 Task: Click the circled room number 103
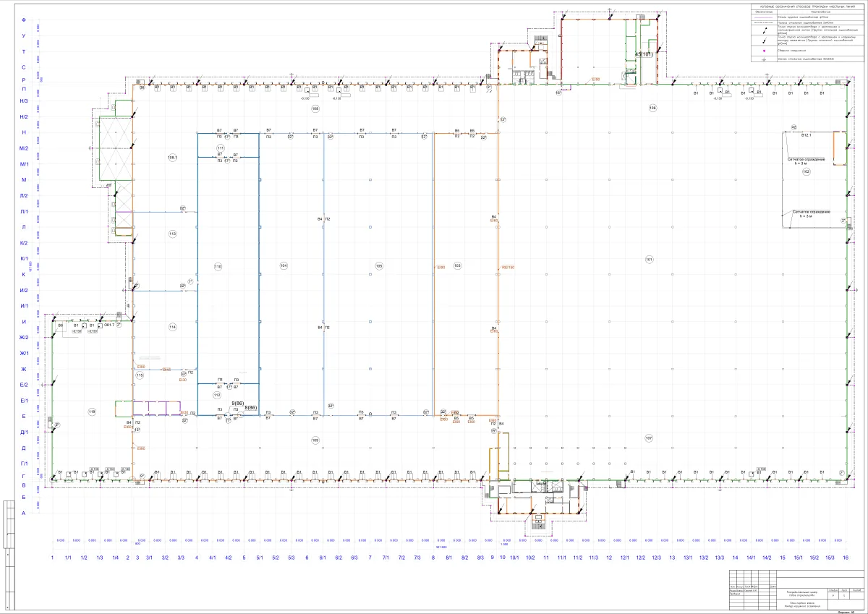point(457,266)
